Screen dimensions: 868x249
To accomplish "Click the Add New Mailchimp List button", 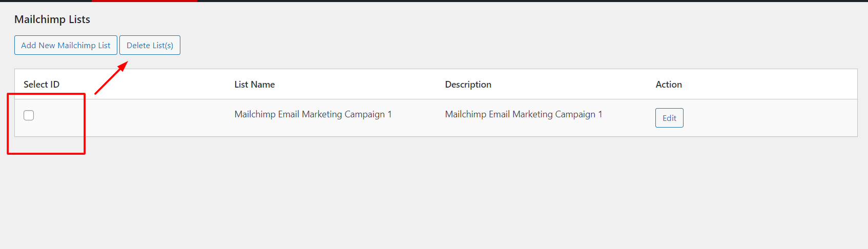I will pyautogui.click(x=66, y=45).
